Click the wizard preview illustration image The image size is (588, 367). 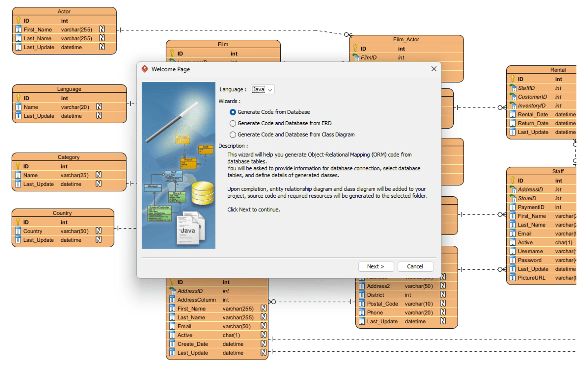click(x=178, y=165)
